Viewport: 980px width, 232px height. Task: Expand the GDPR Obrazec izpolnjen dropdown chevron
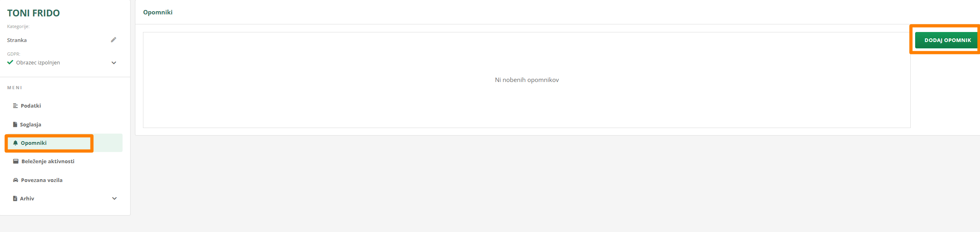[x=114, y=63]
